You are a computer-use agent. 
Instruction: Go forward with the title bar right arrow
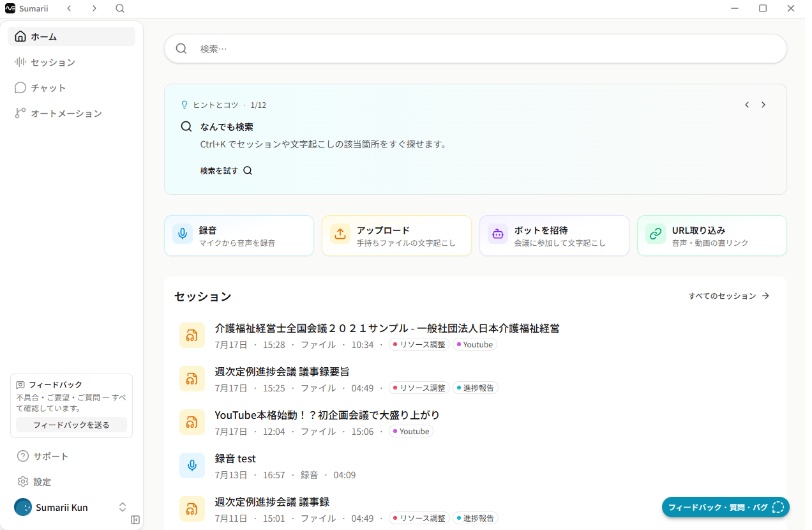pos(94,8)
